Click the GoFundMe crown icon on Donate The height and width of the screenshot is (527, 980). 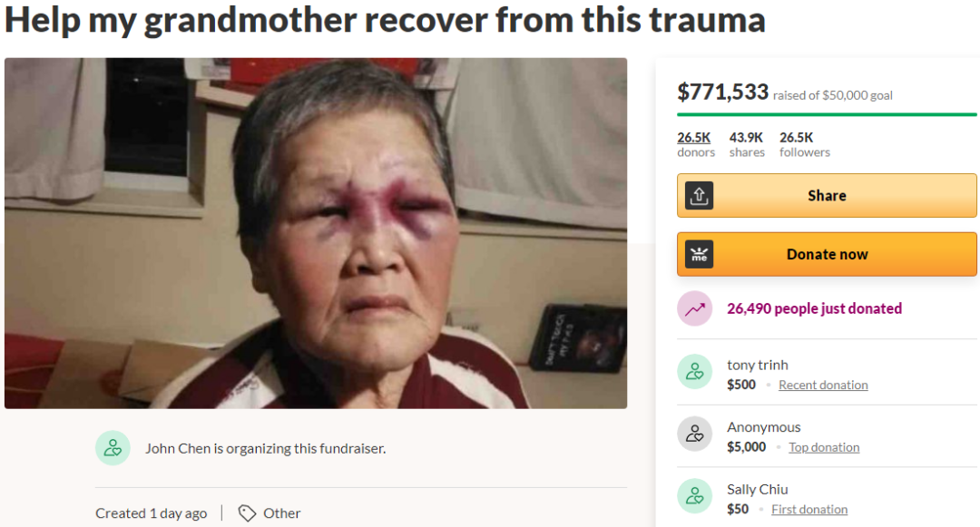(699, 254)
